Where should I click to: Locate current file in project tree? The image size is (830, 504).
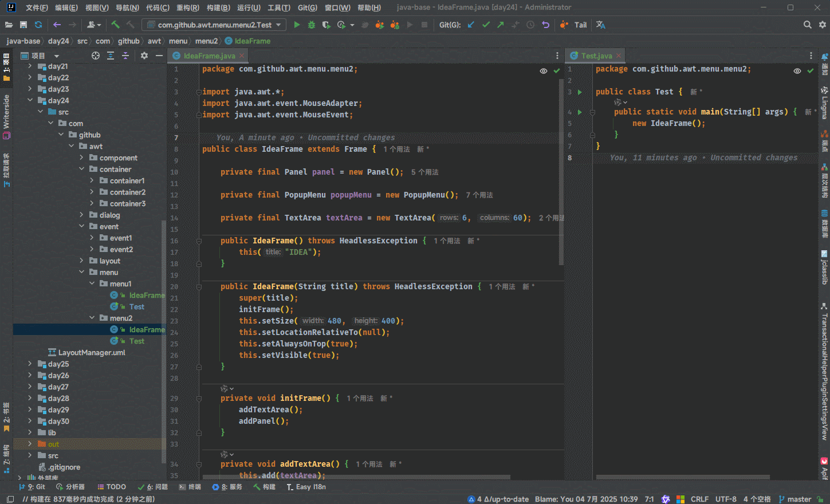(x=96, y=56)
